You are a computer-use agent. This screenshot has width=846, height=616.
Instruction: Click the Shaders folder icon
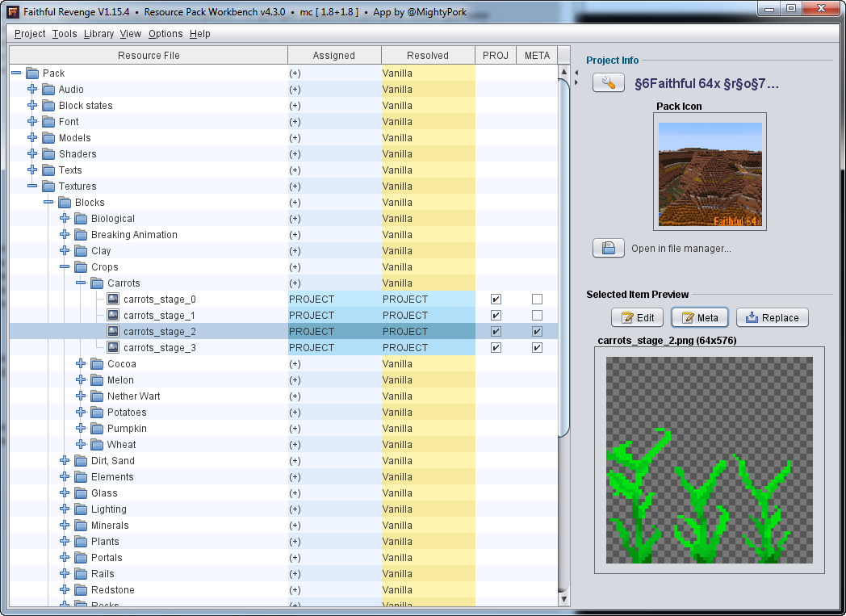(48, 154)
